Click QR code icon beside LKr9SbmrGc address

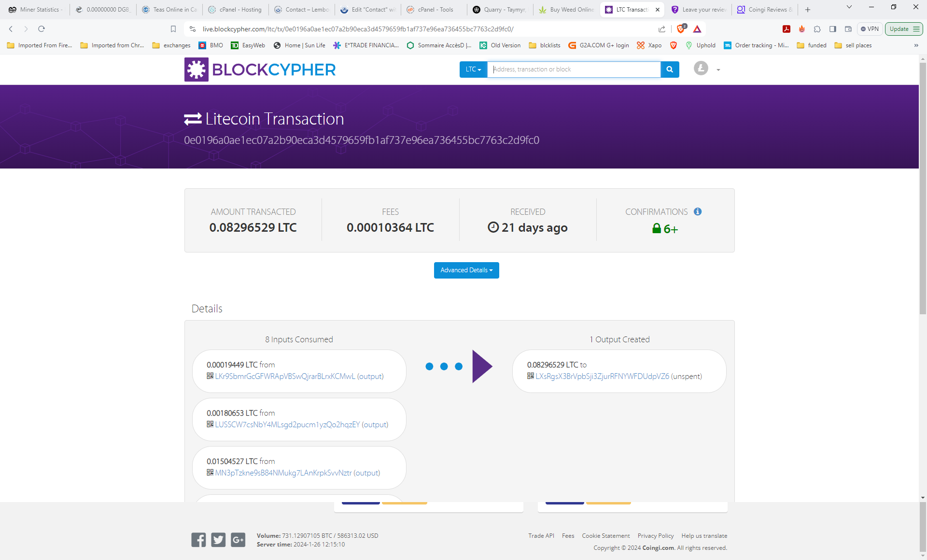[x=210, y=376]
